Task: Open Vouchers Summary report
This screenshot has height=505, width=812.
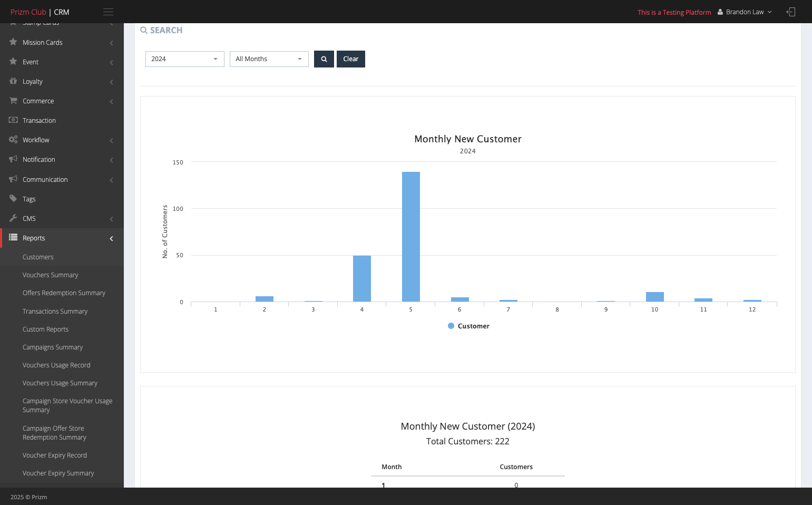Action: [x=51, y=275]
